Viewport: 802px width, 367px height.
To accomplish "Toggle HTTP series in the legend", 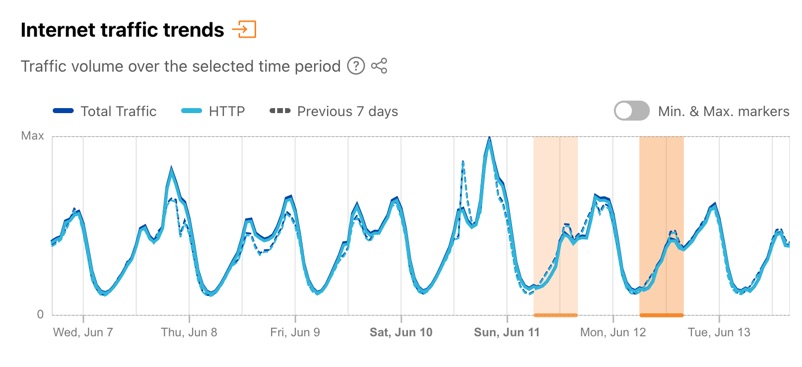I will (x=213, y=111).
